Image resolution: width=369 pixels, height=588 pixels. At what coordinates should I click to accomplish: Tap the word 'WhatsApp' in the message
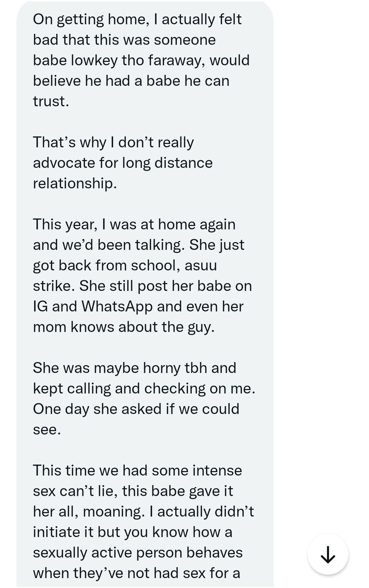117,307
